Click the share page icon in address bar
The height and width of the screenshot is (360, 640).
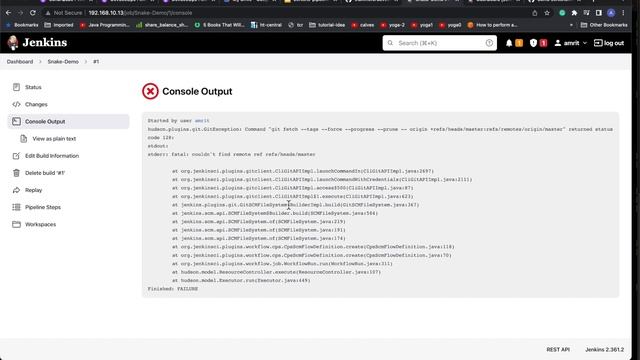click(x=535, y=13)
